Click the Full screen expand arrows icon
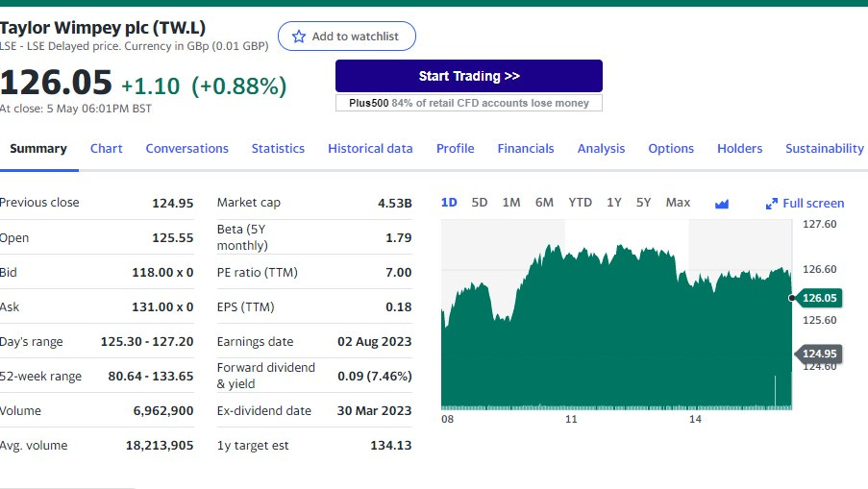 point(772,204)
